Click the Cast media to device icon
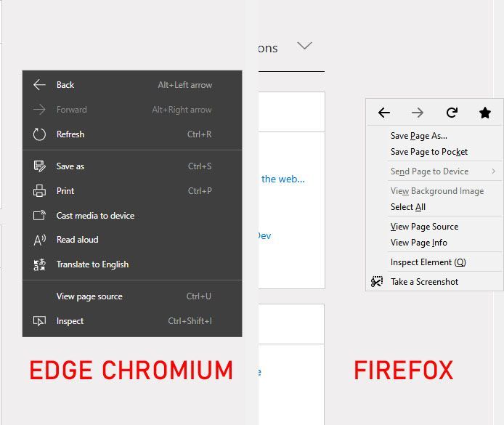Image resolution: width=504 pixels, height=425 pixels. pos(39,215)
